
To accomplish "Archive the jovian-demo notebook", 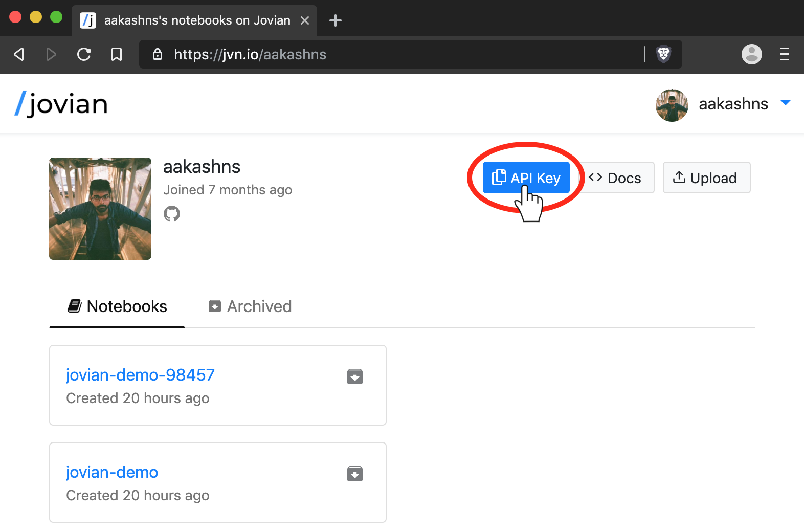I will (355, 474).
